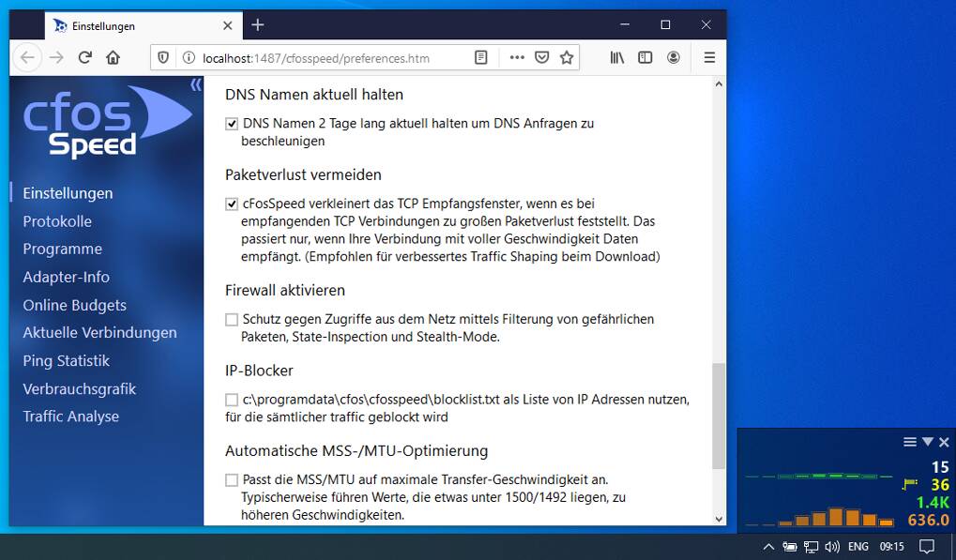Open Traffic Analyse page
The height and width of the screenshot is (560, 956).
(70, 416)
